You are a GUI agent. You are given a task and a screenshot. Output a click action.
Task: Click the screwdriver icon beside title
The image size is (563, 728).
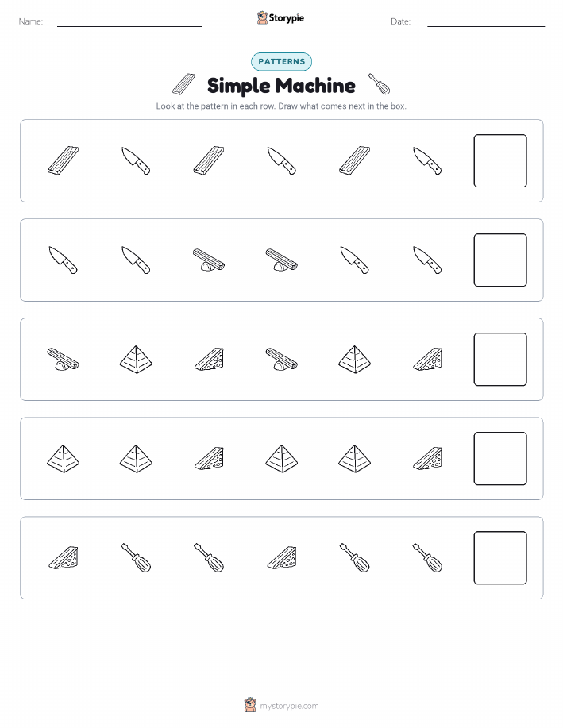pyautogui.click(x=379, y=84)
